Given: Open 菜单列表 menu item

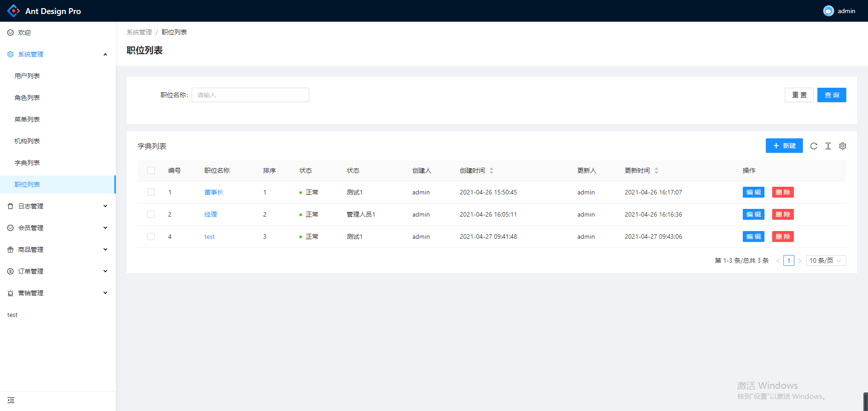Looking at the screenshot, I should 58,119.
